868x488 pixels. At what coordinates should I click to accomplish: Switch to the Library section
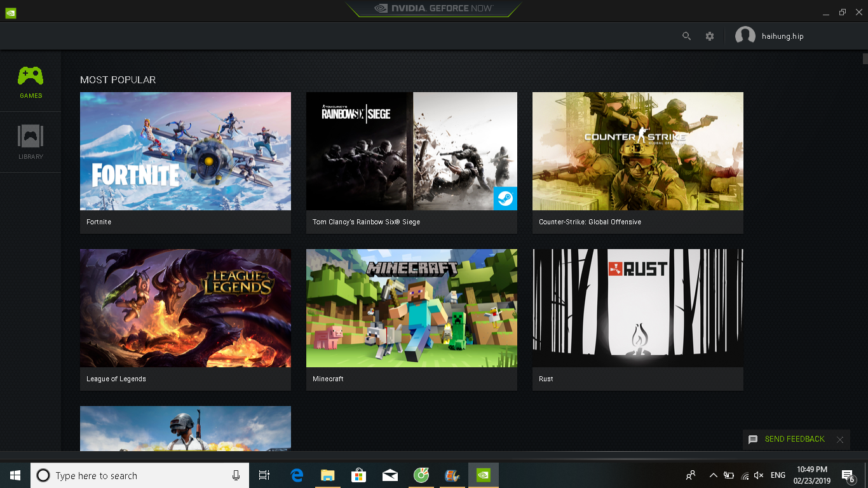coord(31,142)
